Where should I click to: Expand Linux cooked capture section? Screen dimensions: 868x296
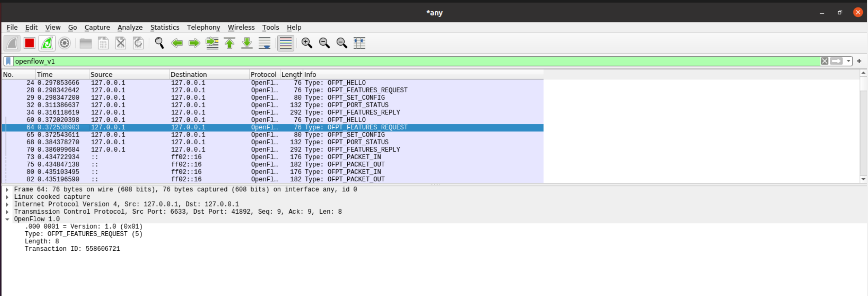click(7, 197)
